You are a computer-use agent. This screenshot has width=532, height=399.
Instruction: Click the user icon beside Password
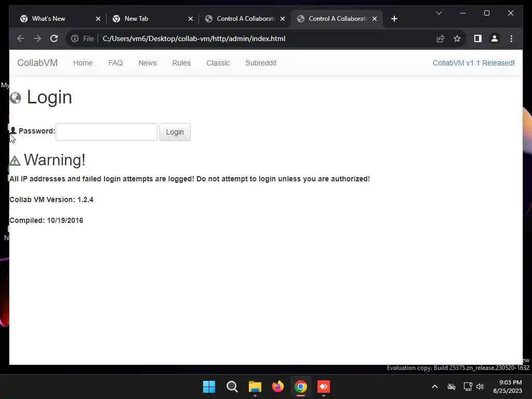[13, 130]
